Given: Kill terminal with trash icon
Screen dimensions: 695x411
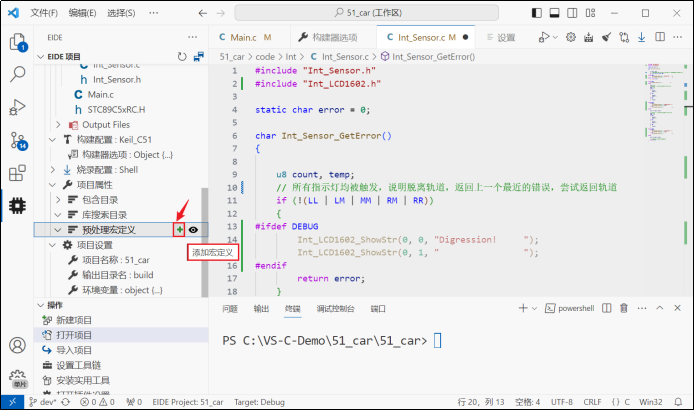Looking at the screenshot, I should 624,308.
